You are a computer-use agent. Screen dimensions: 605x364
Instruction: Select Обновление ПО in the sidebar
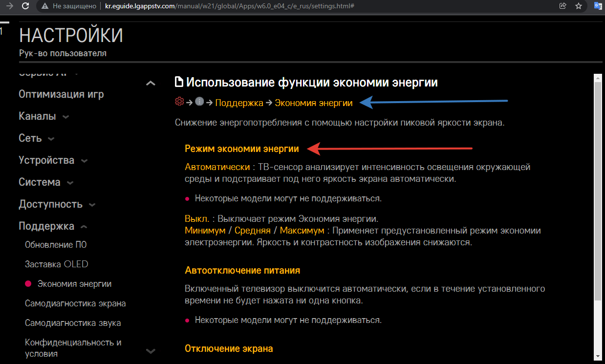(x=56, y=245)
